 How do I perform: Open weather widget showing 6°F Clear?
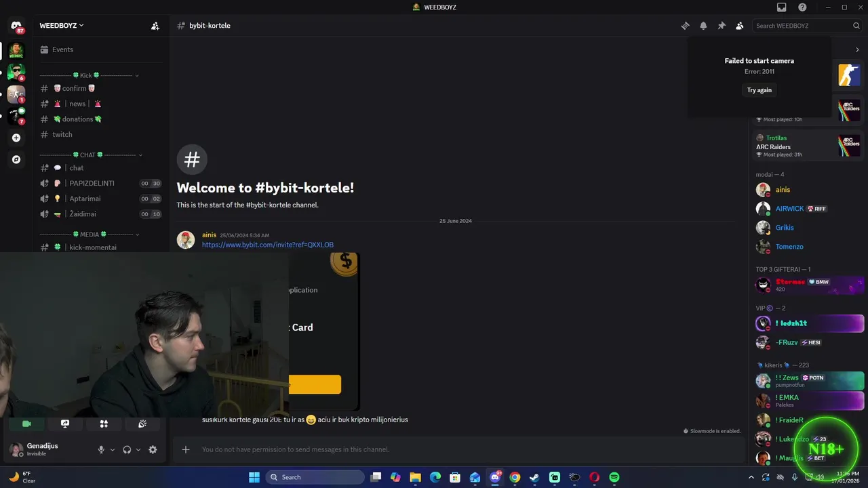(x=22, y=477)
